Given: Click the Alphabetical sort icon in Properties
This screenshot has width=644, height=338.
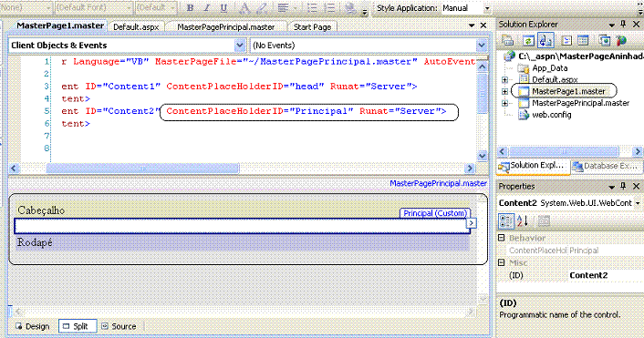Looking at the screenshot, I should click(x=523, y=221).
